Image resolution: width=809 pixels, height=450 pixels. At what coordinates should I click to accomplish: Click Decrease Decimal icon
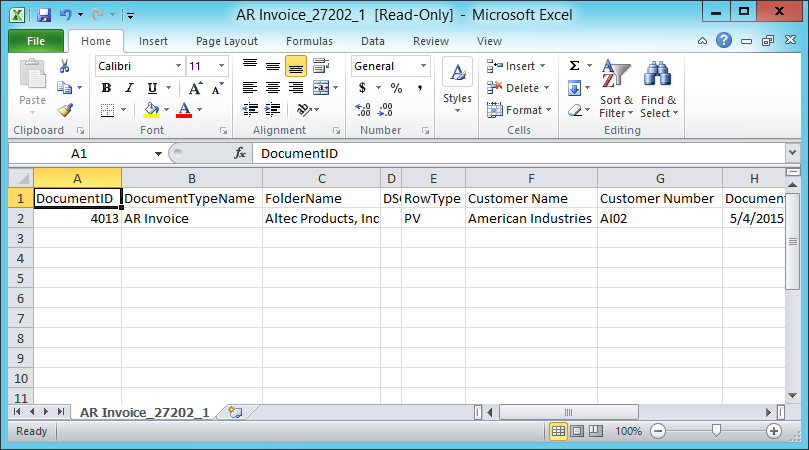385,109
